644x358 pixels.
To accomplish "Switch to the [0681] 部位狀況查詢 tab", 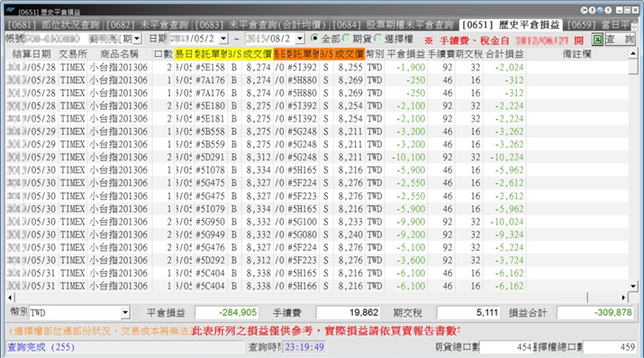I will 54,25.
